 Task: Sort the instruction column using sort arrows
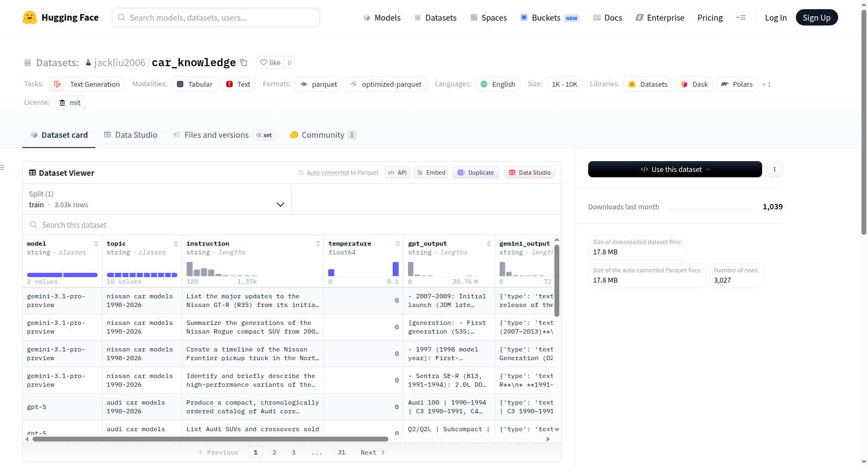[318, 244]
